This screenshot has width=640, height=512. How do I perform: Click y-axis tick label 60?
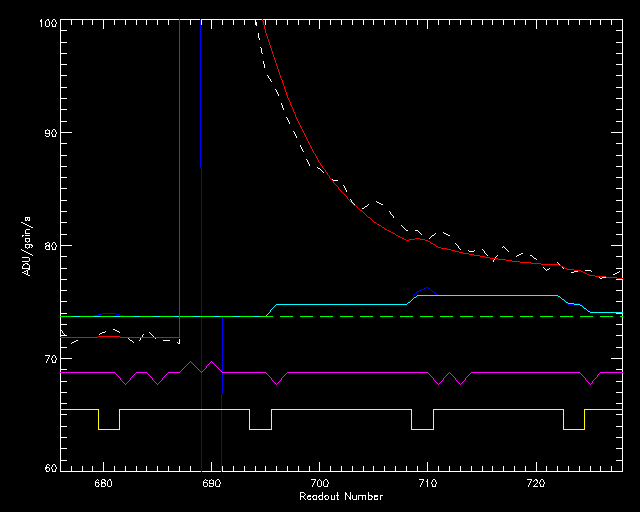point(51,468)
